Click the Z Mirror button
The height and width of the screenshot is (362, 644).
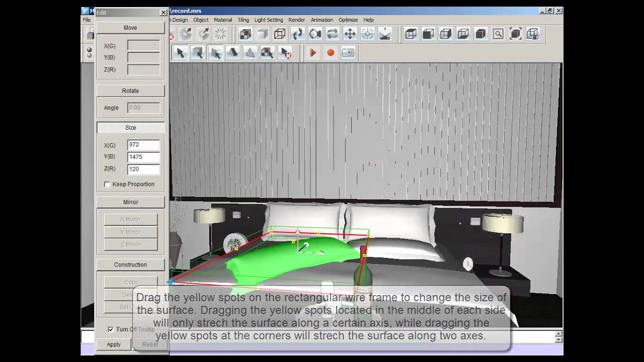point(131,245)
